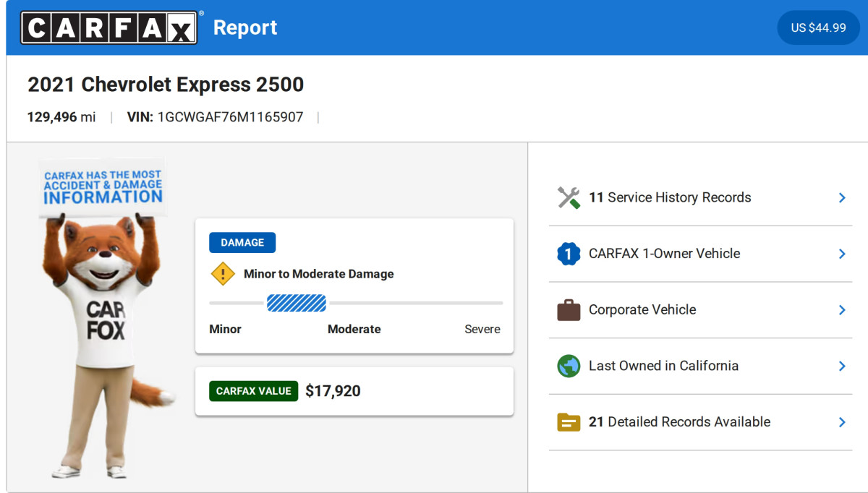Click the yellow folder detailed records icon
The image size is (868, 493).
[x=569, y=422]
